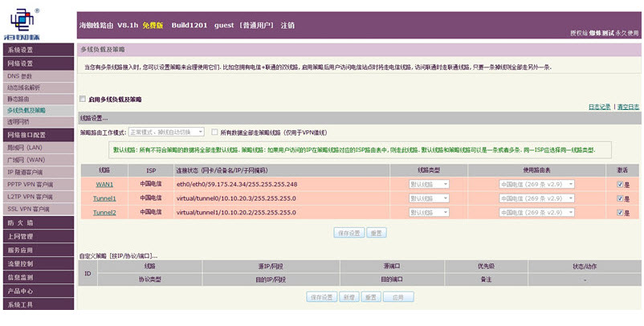Select 静态路由 in the sidebar
The height and width of the screenshot is (326, 644).
tap(23, 98)
